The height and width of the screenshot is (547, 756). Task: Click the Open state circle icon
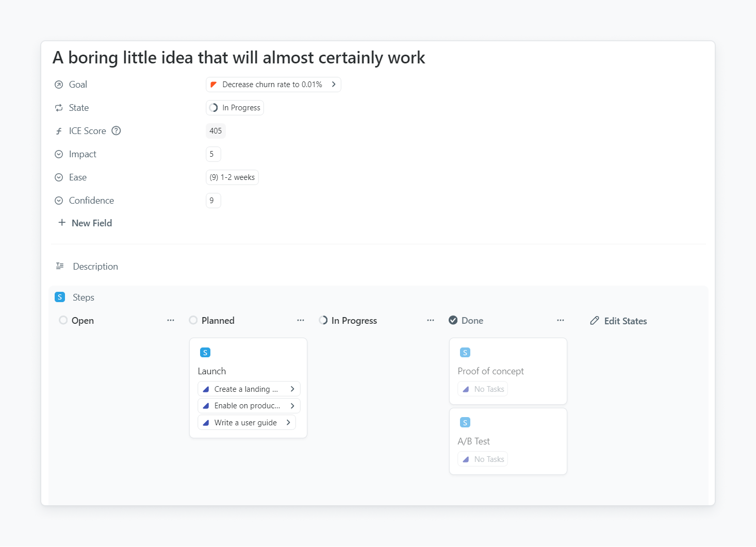coord(63,321)
